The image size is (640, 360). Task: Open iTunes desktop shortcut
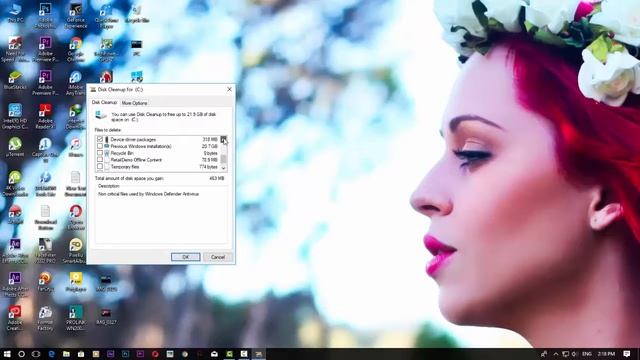point(76,147)
